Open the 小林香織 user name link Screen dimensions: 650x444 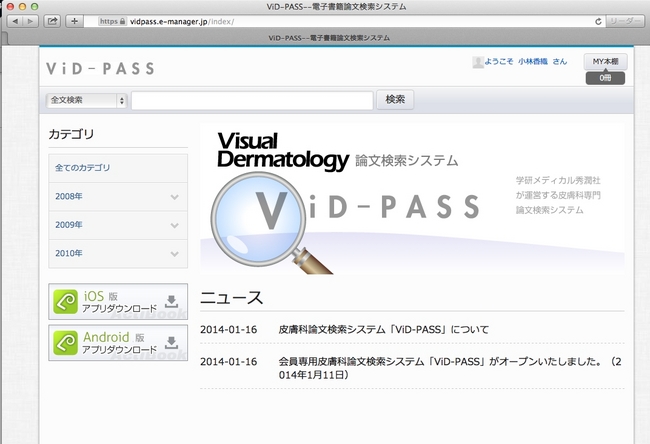pos(533,61)
